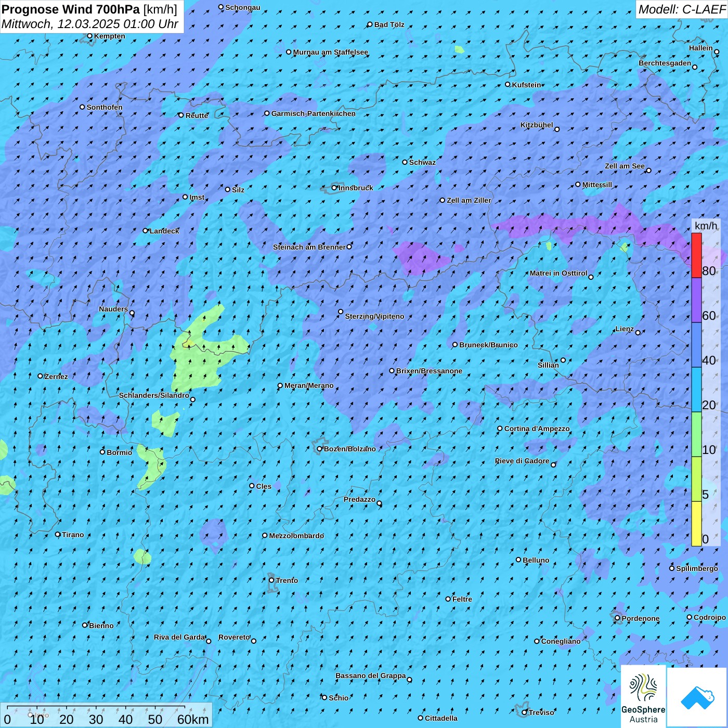The image size is (728, 728).
Task: Select the "Kufstein" city label
Action: tap(526, 85)
